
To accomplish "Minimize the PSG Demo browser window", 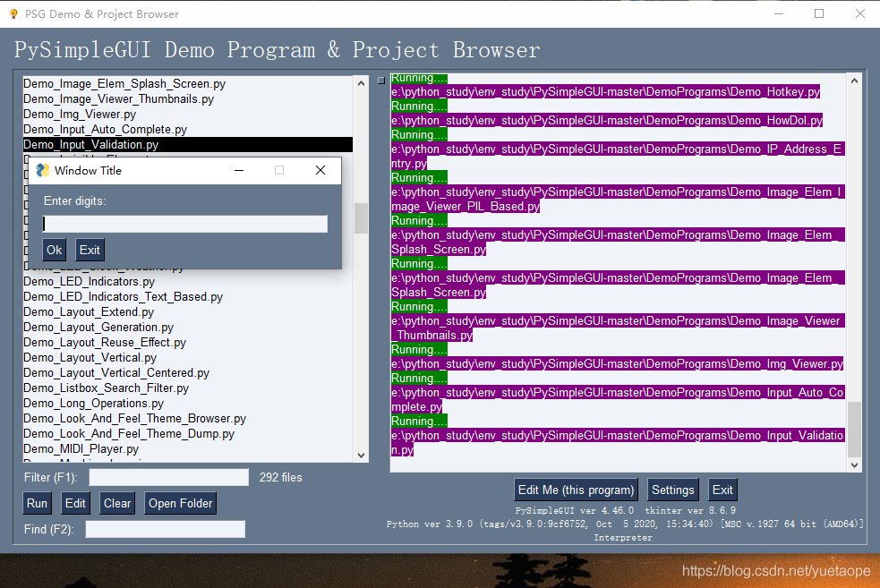I will (779, 13).
